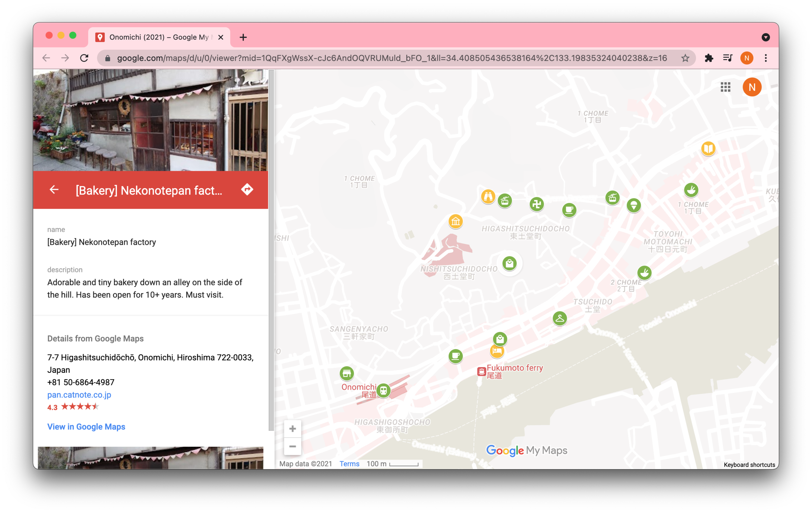
Task: Click the 100 m map scale indicator
Action: tap(392, 464)
